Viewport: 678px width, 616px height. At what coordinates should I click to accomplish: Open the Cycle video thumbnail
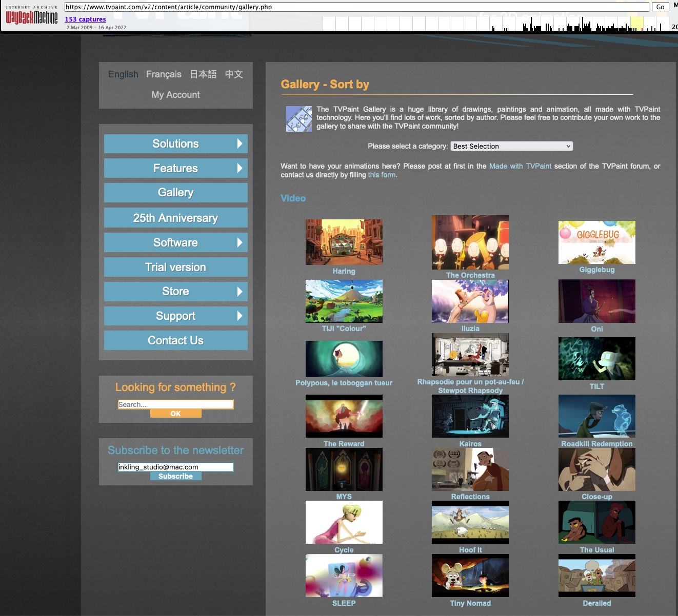[x=344, y=522]
